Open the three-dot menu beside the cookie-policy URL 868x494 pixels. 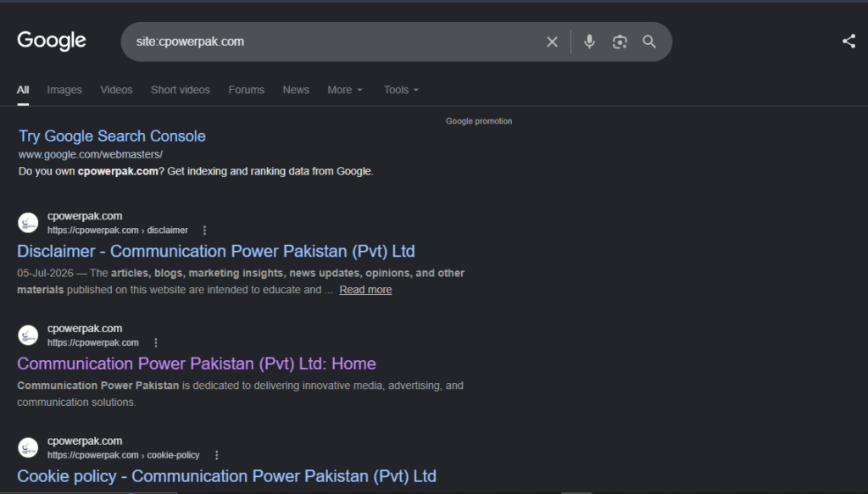point(216,455)
